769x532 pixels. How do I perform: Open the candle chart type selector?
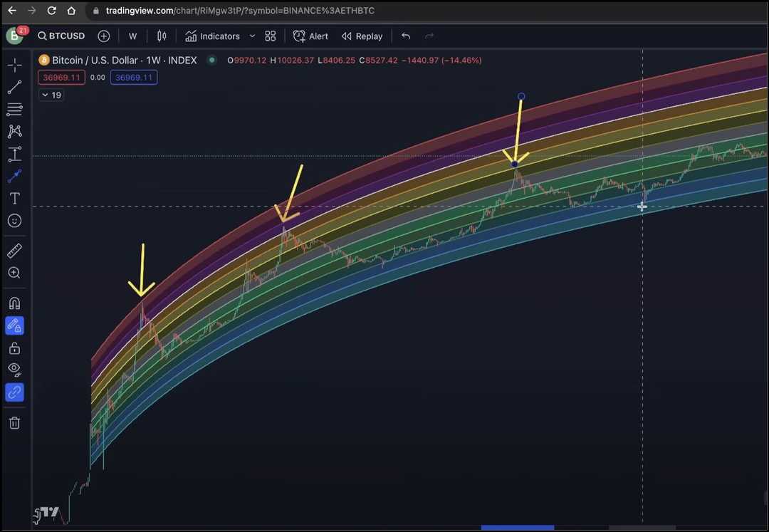click(x=162, y=36)
